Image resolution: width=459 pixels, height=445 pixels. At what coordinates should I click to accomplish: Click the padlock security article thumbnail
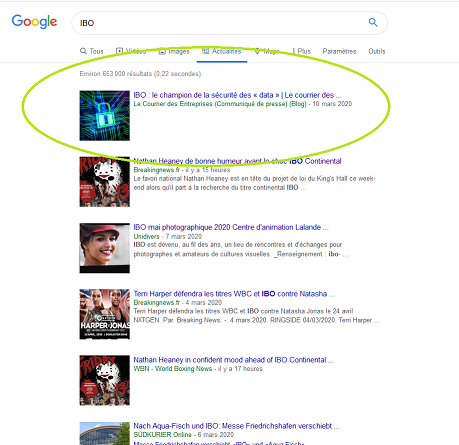(105, 116)
